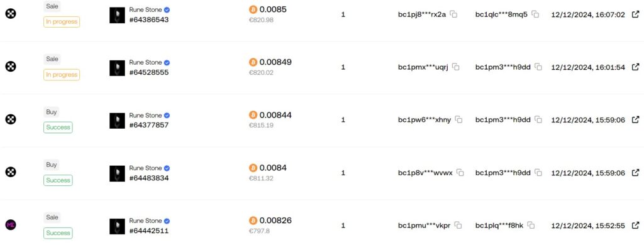The width and height of the screenshot is (644, 245).
Task: Open external link for the 0.00844 BTC buy
Action: tap(635, 119)
